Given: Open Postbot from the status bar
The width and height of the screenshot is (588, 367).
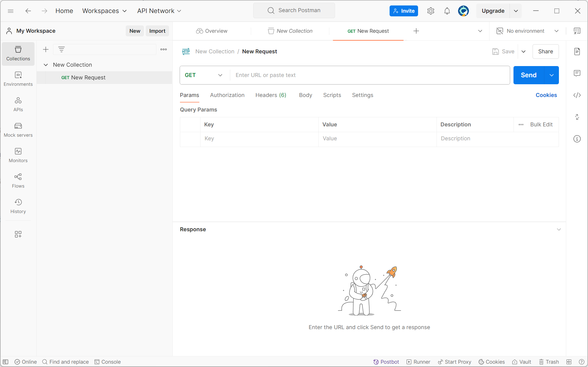Looking at the screenshot, I should (386, 362).
